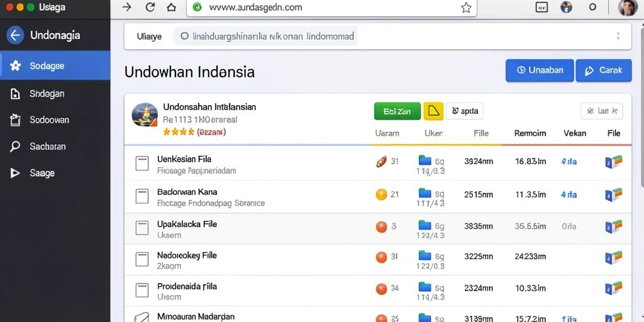Sort by Fille column

[481, 133]
